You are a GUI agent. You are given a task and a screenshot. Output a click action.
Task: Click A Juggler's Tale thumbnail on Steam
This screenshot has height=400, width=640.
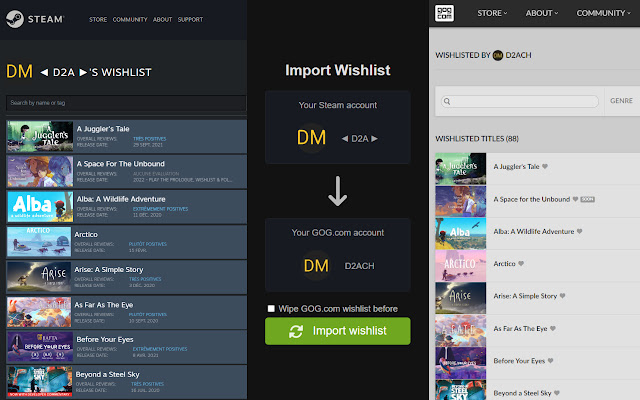coord(40,136)
